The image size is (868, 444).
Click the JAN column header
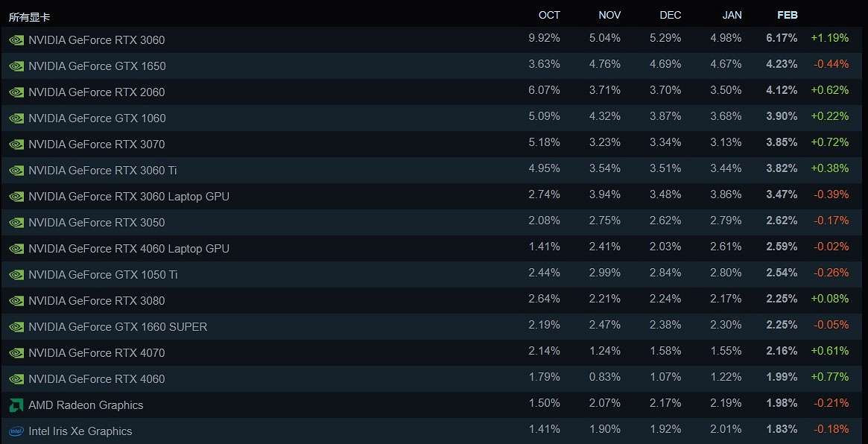tap(732, 15)
